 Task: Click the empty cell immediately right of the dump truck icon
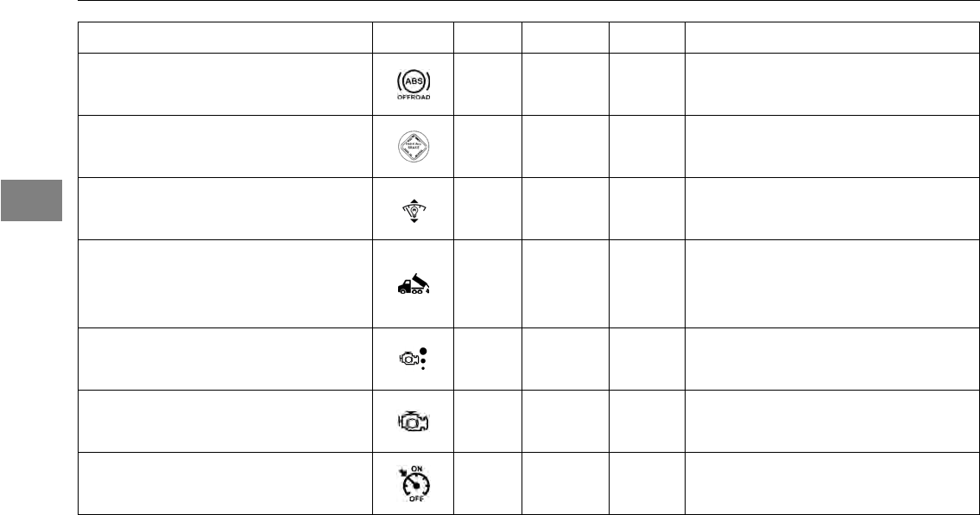tap(488, 283)
